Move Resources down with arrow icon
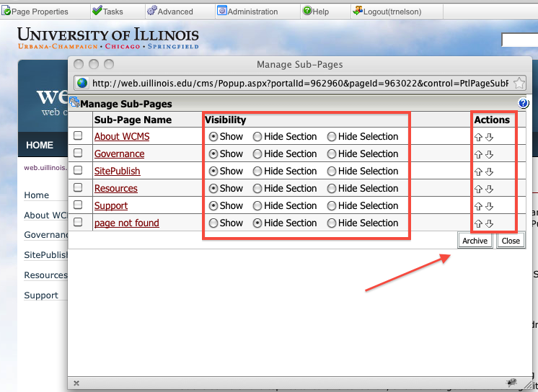Viewport: 538px width, 392px height. (489, 189)
